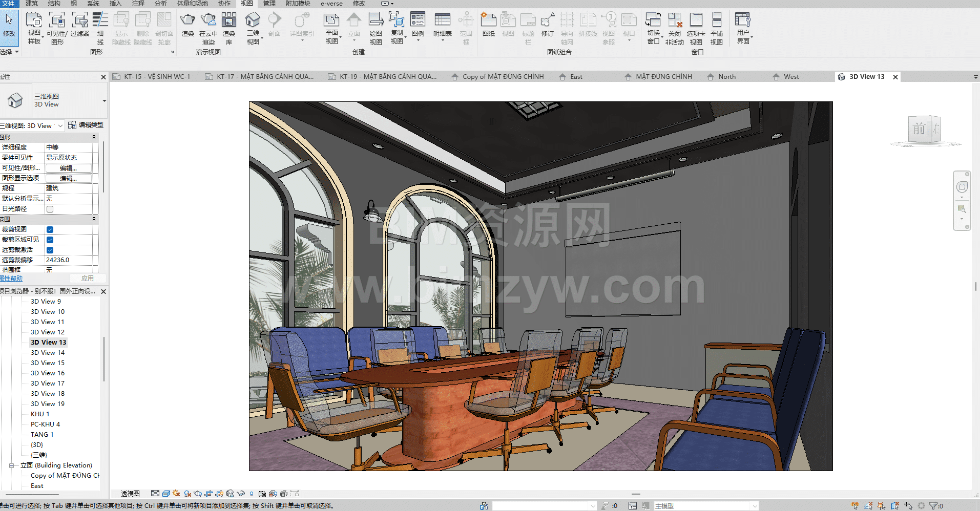
Task: Toggle 细线 (Thin Lines) tool
Action: [x=100, y=28]
